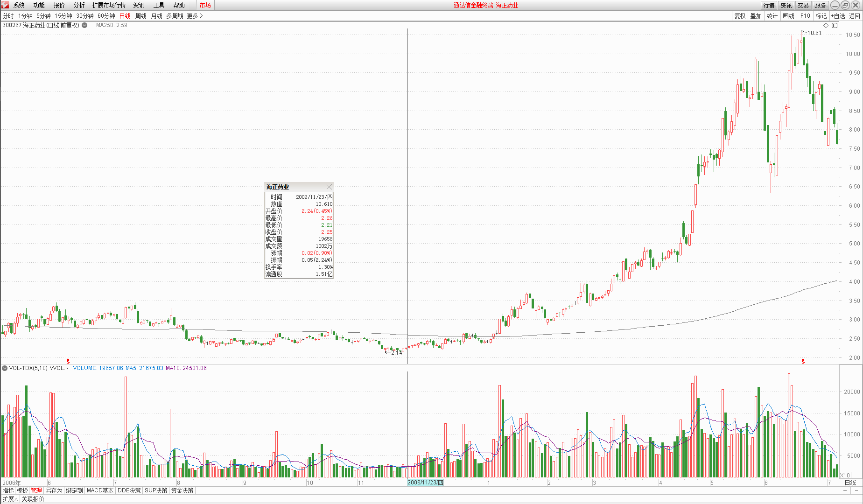Switch chart to 60分钟 period

point(106,16)
